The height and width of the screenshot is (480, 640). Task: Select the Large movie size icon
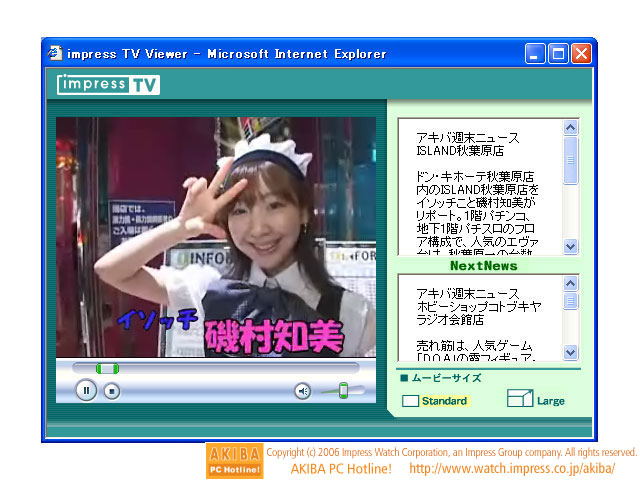click(520, 400)
